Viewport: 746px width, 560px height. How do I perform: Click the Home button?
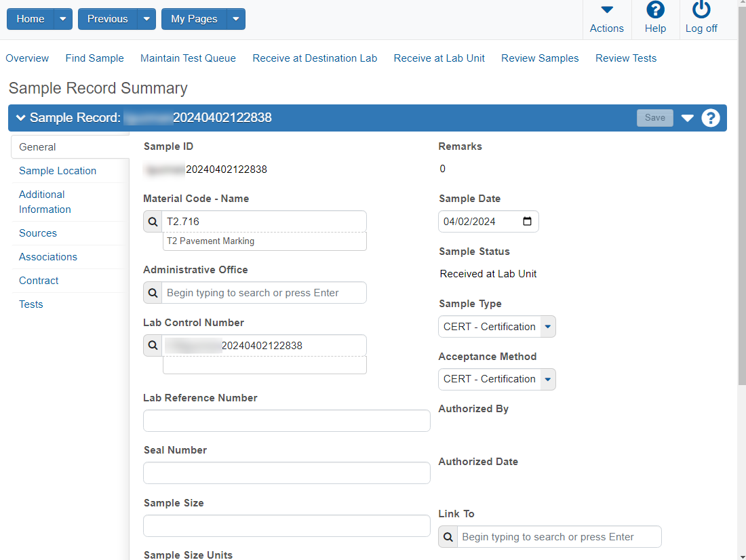(x=31, y=19)
